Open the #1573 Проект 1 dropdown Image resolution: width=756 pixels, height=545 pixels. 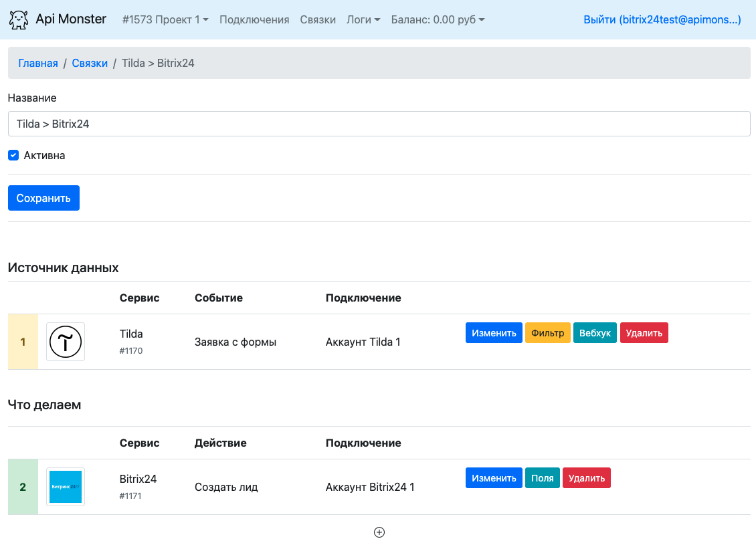pyautogui.click(x=165, y=20)
